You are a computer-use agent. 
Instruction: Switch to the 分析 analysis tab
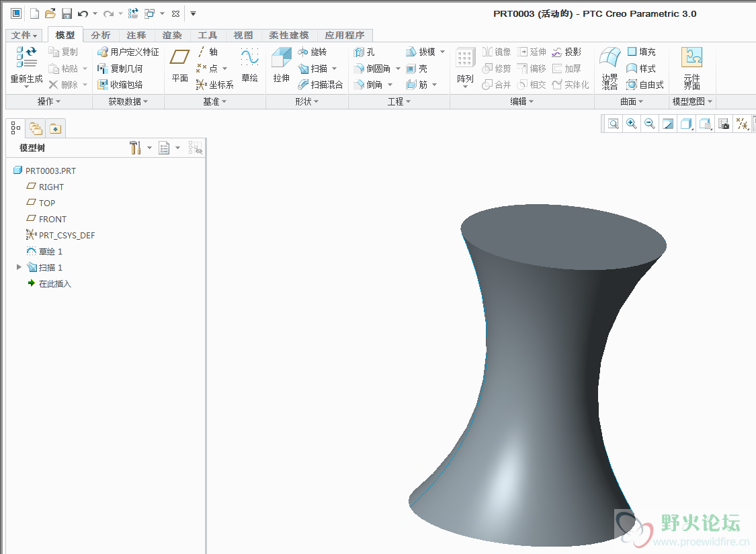coord(100,35)
